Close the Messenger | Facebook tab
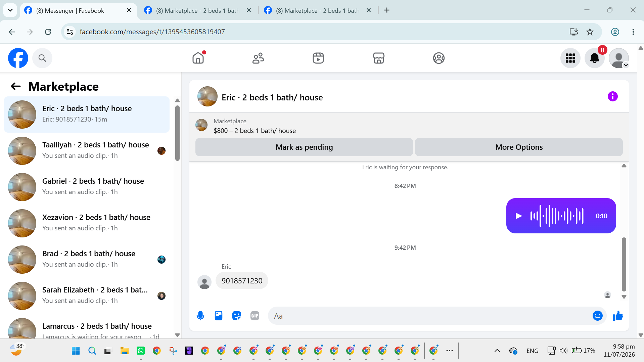 point(129,10)
